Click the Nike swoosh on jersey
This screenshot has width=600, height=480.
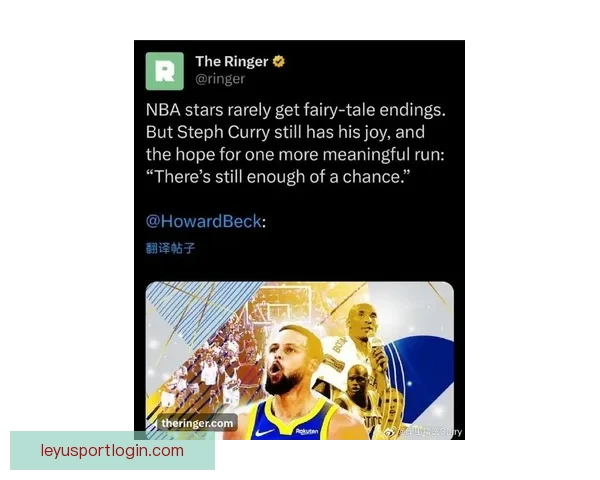click(x=265, y=433)
